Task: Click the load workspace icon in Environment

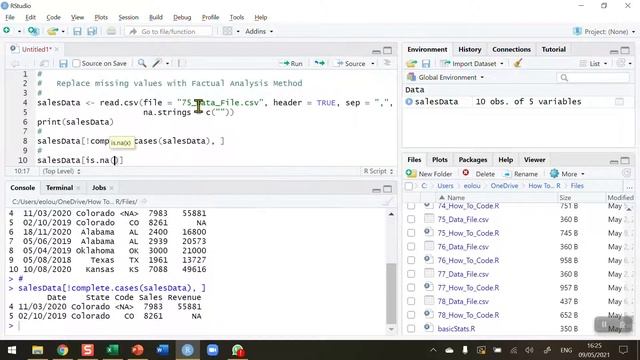Action: [x=411, y=64]
